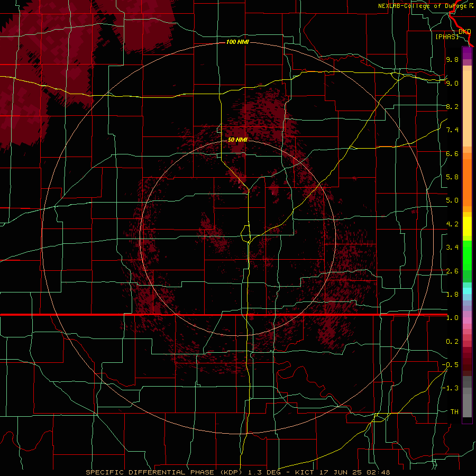
Task: Click the NEXLAB-College of DuPage watermark text
Action: [425, 6]
